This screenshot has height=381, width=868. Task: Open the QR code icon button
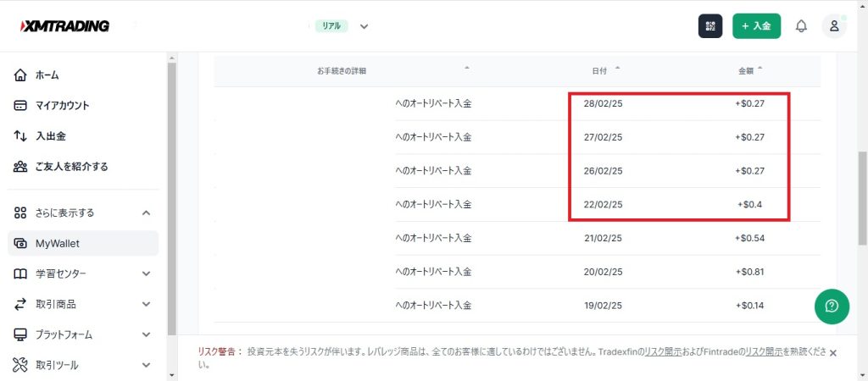pyautogui.click(x=710, y=26)
